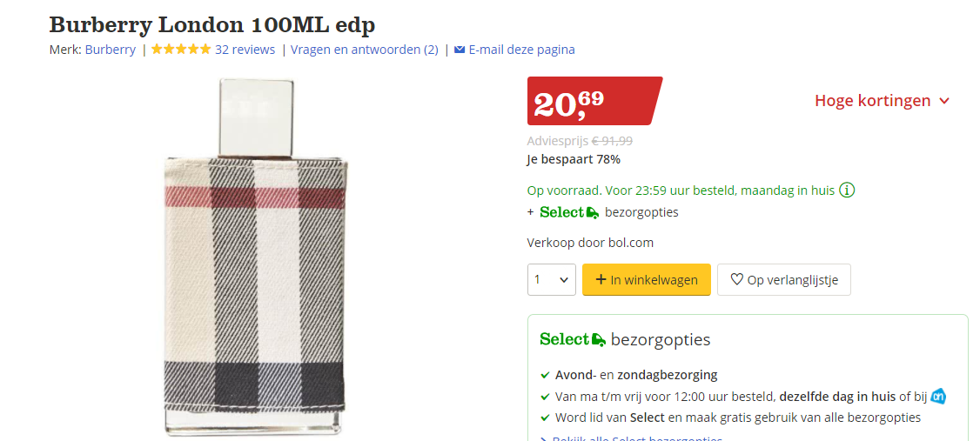Open the delivery info circle icon
This screenshot has width=980, height=441.
[x=847, y=190]
